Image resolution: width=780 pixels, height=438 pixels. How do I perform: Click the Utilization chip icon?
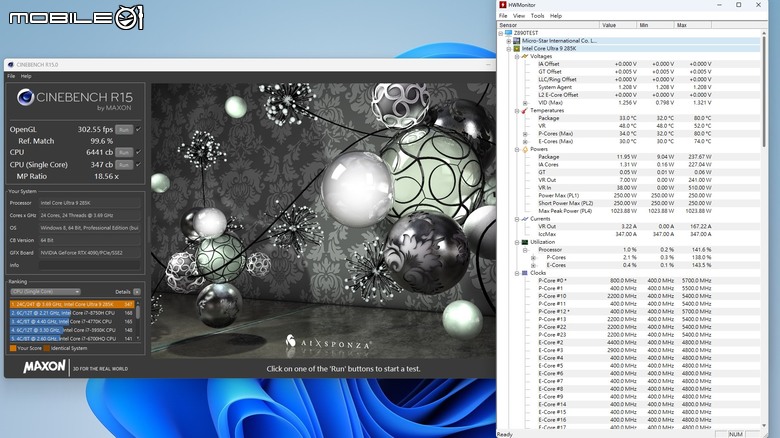[524, 242]
